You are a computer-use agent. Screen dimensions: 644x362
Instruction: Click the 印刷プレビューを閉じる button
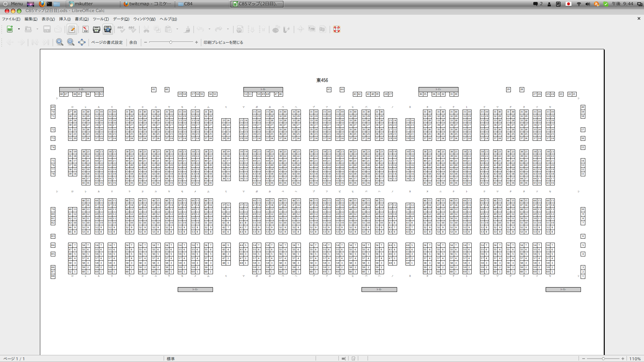click(223, 43)
